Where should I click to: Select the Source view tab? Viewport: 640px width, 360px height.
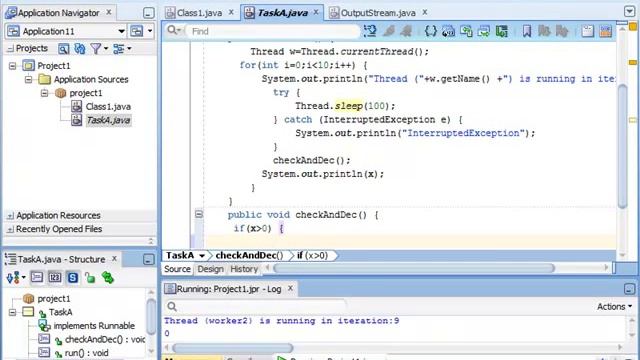click(x=177, y=269)
